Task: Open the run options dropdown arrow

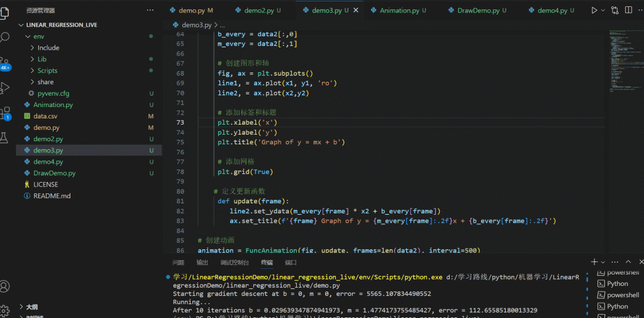Action: pyautogui.click(x=603, y=11)
